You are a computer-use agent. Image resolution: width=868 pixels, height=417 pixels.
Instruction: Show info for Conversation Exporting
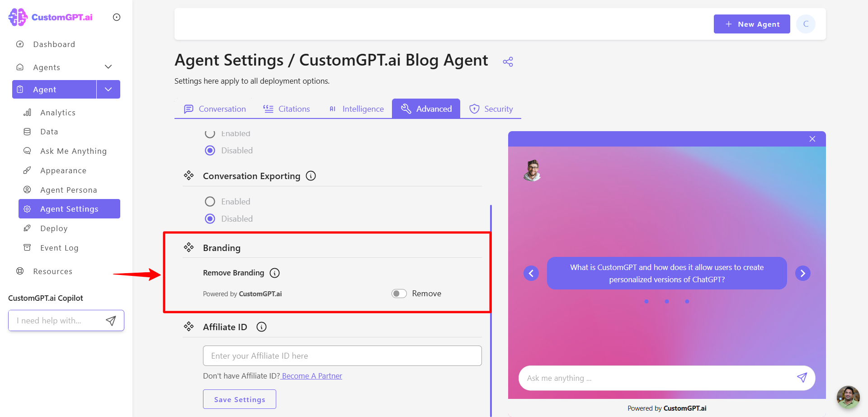[311, 176]
